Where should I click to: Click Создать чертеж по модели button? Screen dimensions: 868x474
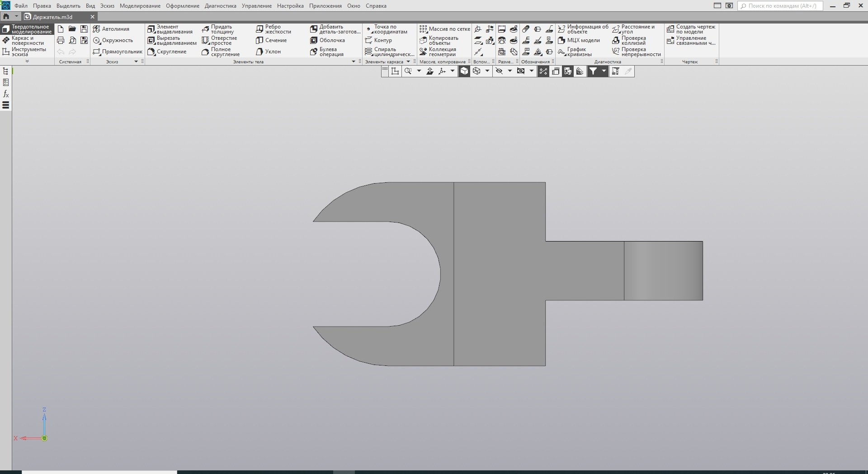tap(691, 29)
